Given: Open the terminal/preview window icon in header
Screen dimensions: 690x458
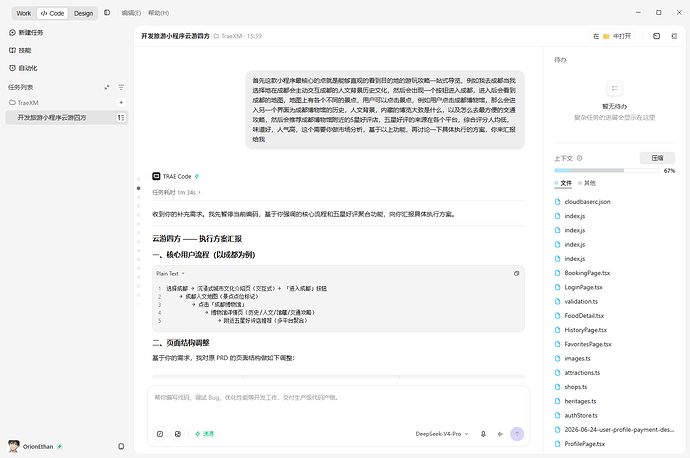Looking at the screenshot, I should coord(657,36).
